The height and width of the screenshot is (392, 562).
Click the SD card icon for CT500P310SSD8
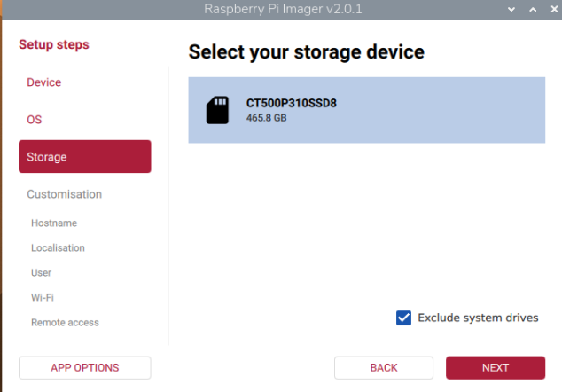tap(217, 110)
